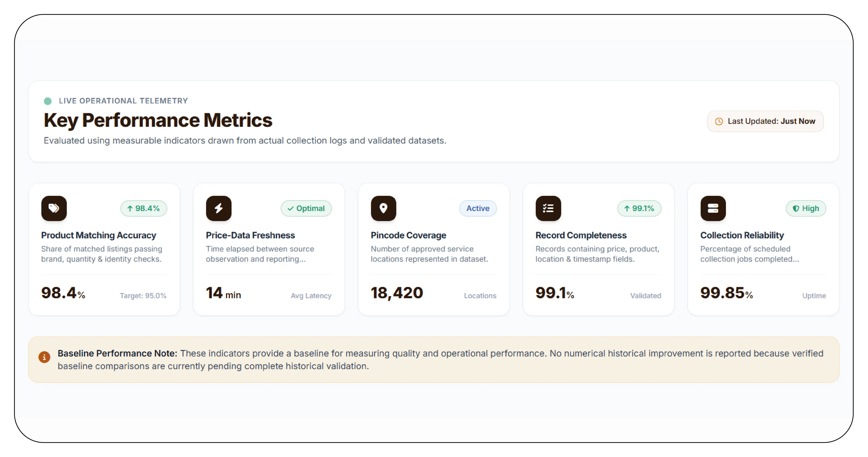The width and height of the screenshot is (868, 457).
Task: Click the server icon on Collection Reliability card
Action: pyautogui.click(x=713, y=208)
